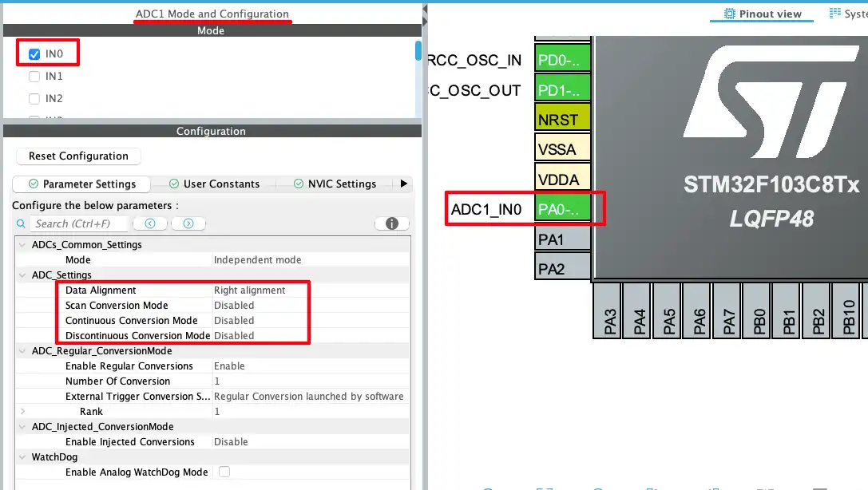Collapse ADCs_Common_Settings group

pos(22,244)
